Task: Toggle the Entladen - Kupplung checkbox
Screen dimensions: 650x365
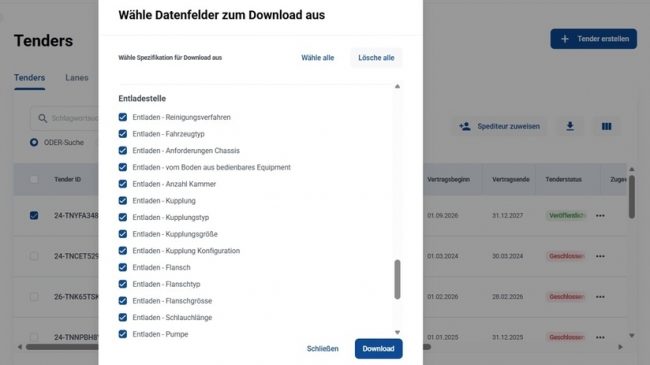Action: click(123, 200)
